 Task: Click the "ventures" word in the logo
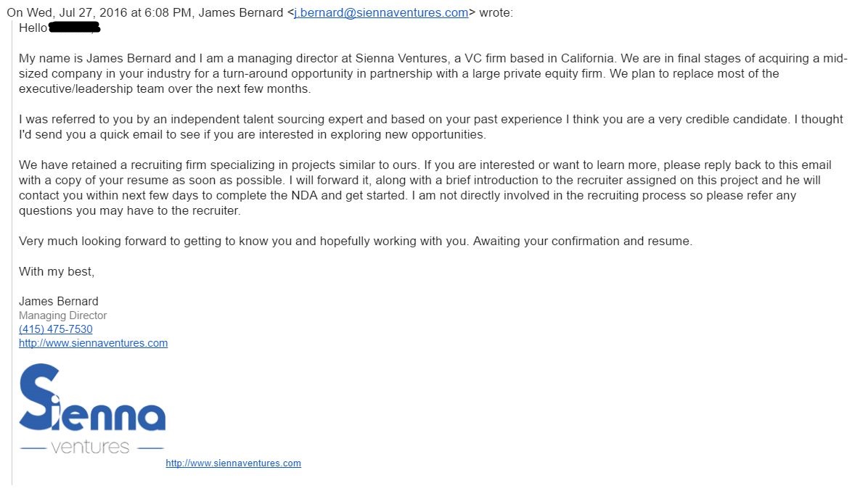(91, 447)
